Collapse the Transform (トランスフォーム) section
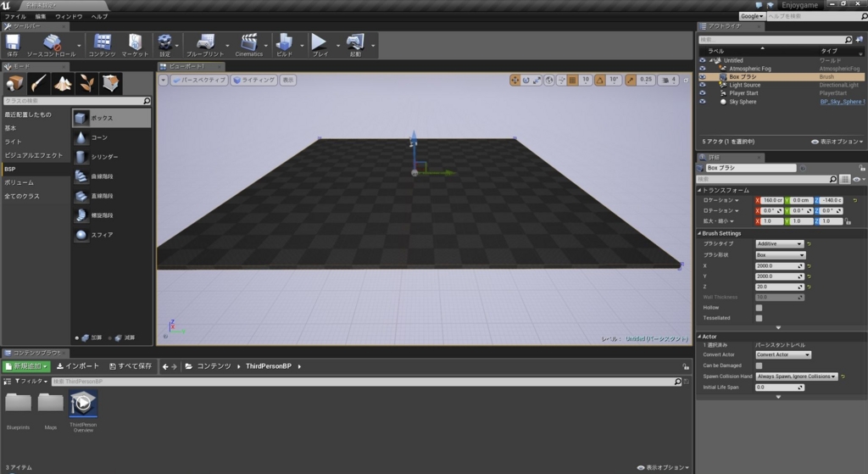Screen dimensions: 868x474 699,190
